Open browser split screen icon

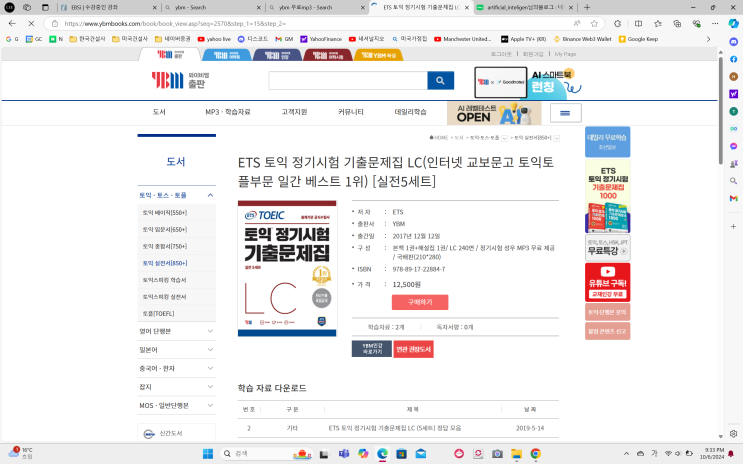point(638,24)
